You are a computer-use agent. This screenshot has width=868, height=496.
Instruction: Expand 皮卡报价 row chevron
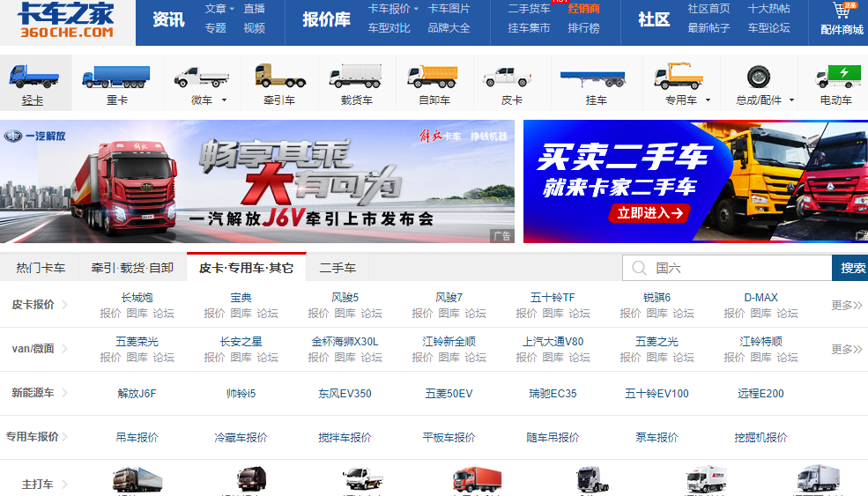coord(64,305)
